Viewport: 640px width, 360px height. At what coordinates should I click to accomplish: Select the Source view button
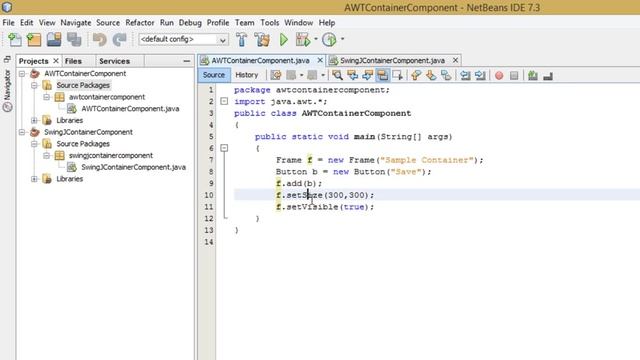click(214, 75)
